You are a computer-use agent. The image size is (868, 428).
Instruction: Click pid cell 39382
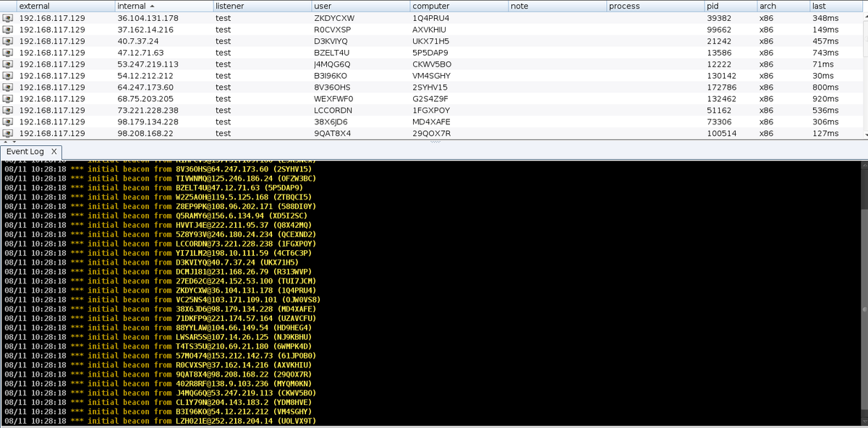[719, 18]
